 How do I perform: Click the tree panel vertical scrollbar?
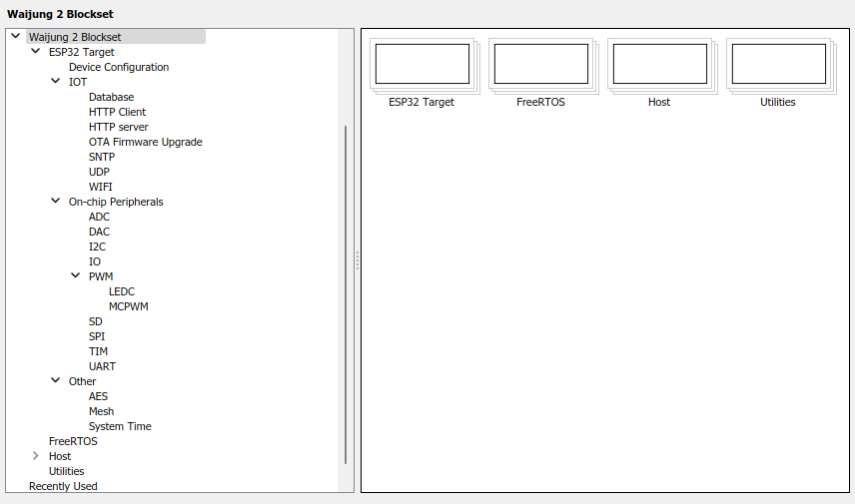click(346, 294)
